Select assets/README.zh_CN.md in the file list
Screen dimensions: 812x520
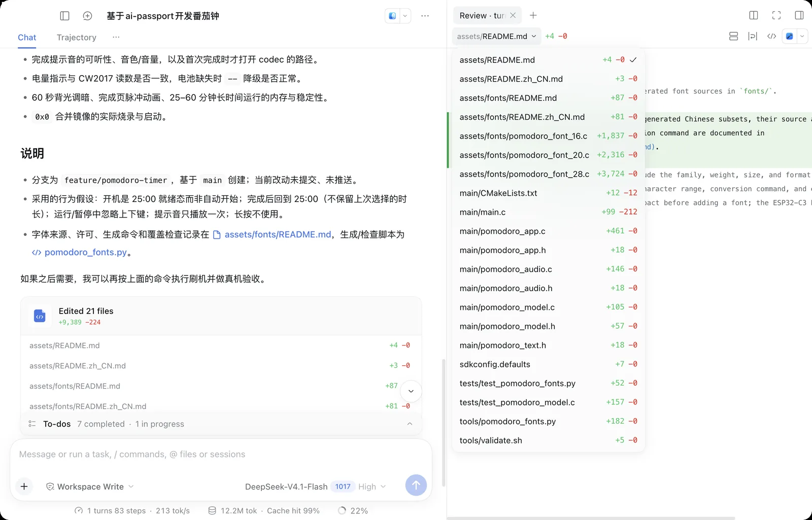[x=548, y=79]
